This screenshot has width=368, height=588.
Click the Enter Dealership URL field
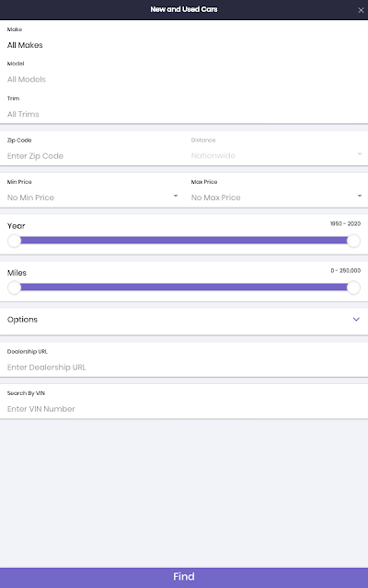[x=184, y=367]
